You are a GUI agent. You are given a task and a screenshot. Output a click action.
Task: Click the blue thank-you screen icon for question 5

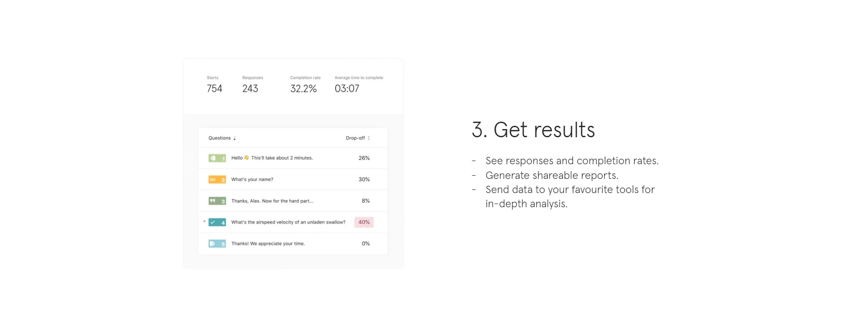click(217, 244)
